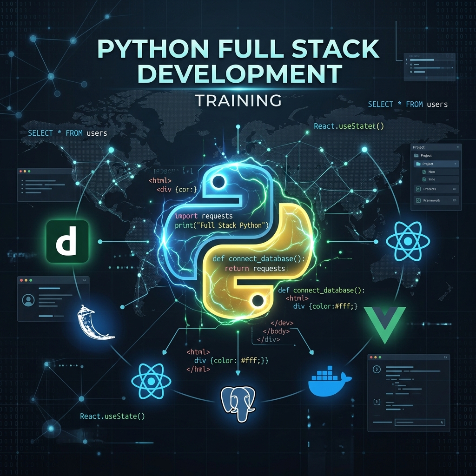Click the React atom icon near Project panel

[408, 241]
